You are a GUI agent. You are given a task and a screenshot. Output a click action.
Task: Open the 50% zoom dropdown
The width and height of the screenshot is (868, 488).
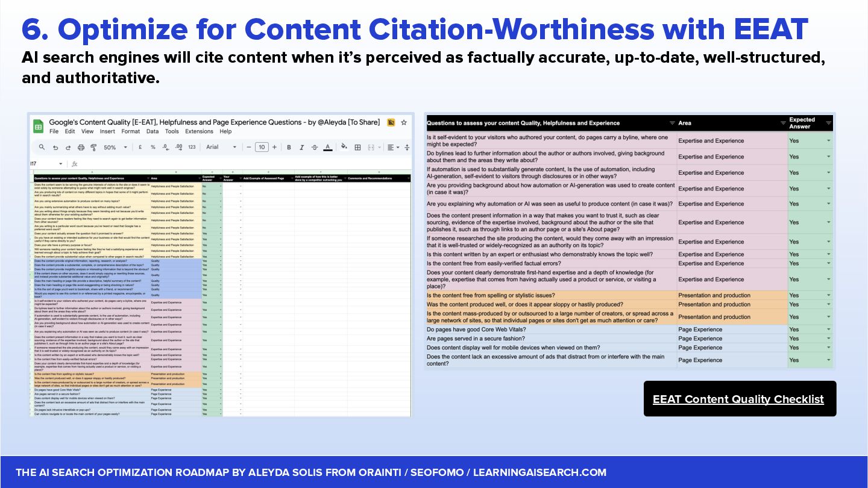116,148
